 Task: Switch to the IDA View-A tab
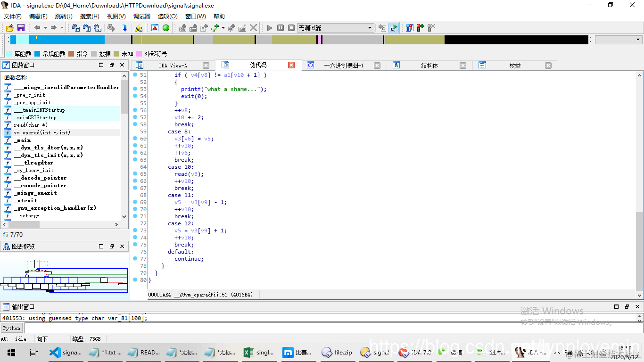coord(173,66)
